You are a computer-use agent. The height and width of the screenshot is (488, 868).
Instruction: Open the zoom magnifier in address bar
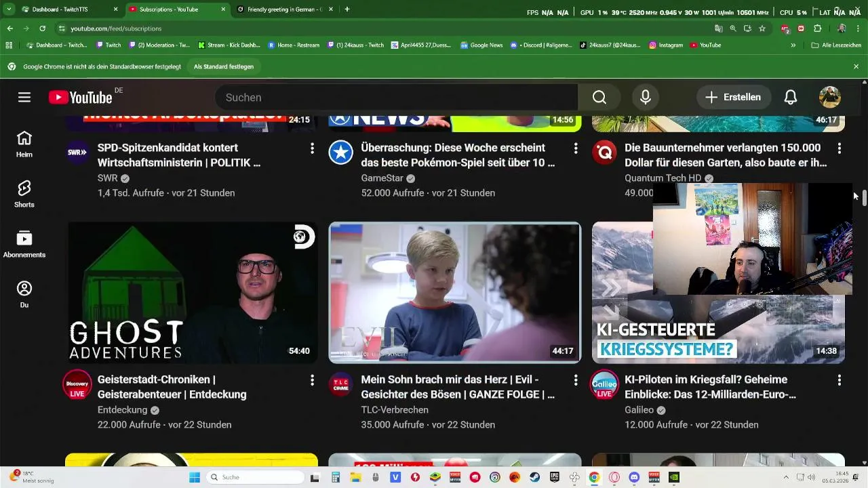tap(733, 28)
